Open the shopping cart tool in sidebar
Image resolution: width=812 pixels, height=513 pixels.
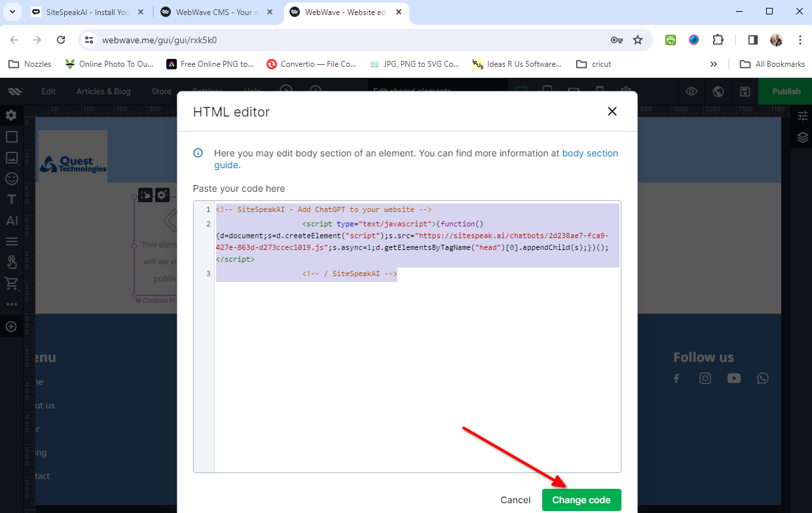click(x=11, y=283)
